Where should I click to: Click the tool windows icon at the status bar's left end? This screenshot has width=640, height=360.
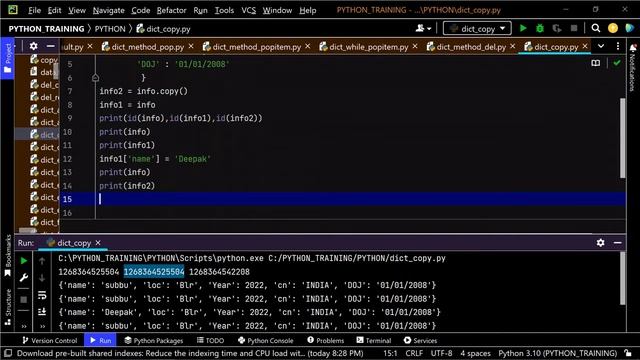[x=7, y=353]
